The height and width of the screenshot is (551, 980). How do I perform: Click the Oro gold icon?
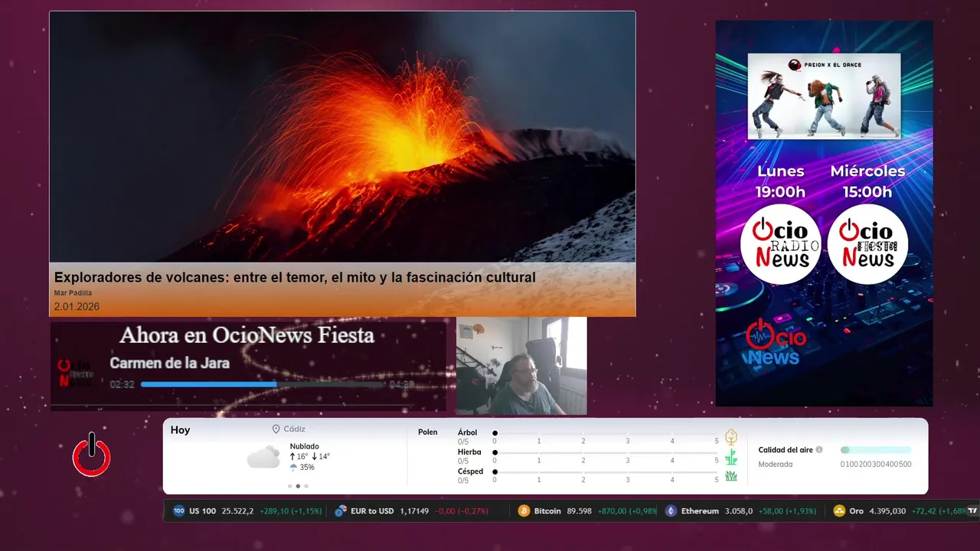tap(839, 510)
